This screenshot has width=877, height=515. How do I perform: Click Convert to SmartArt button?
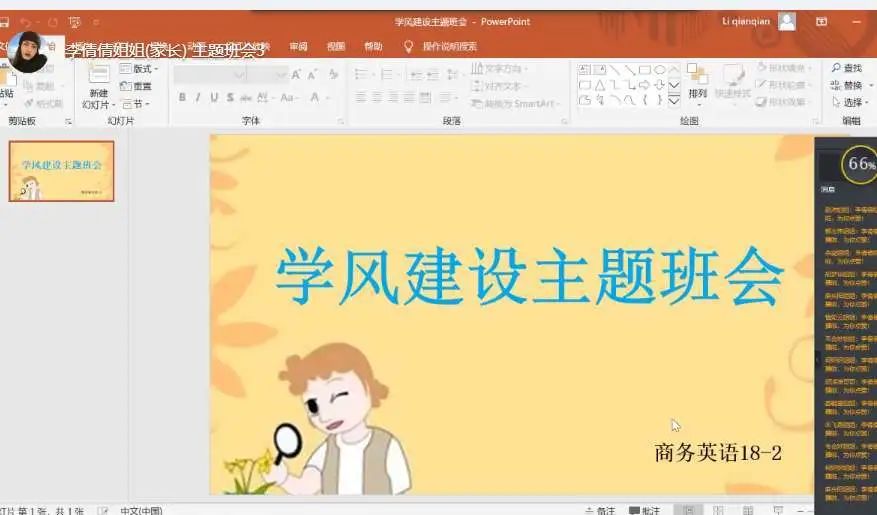(514, 103)
